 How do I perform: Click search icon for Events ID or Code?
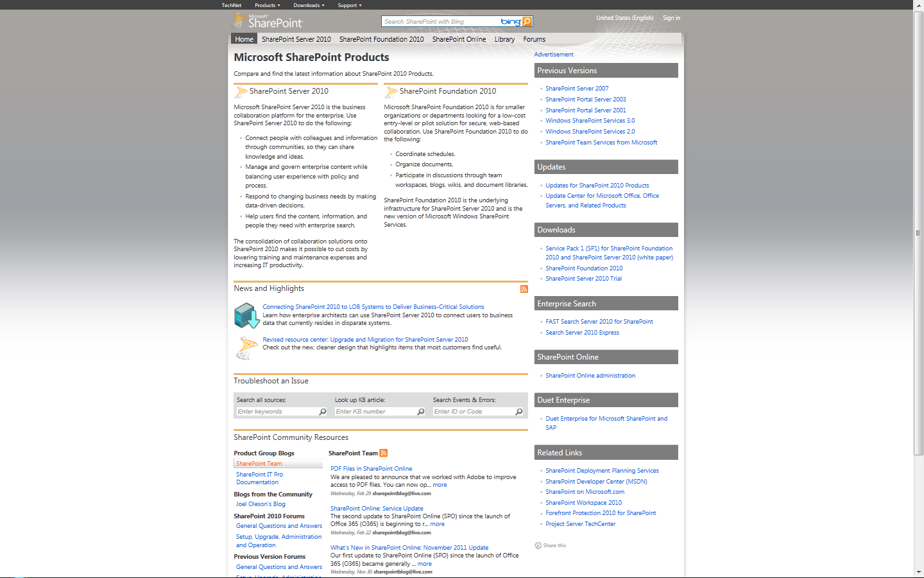click(x=519, y=412)
